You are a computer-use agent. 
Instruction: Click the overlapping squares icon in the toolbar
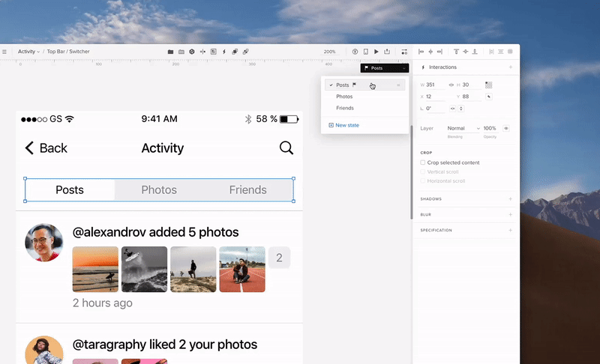235,52
